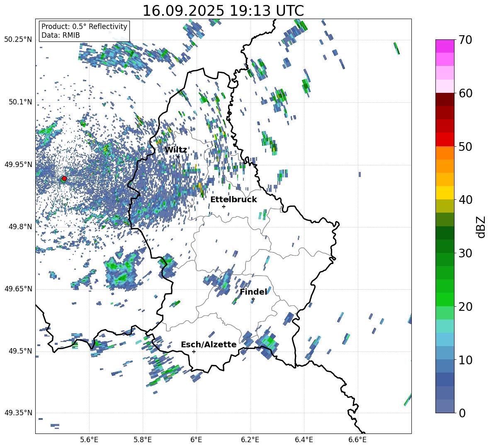
Task: Click the Esch/Alzette city label
Action: (209, 344)
